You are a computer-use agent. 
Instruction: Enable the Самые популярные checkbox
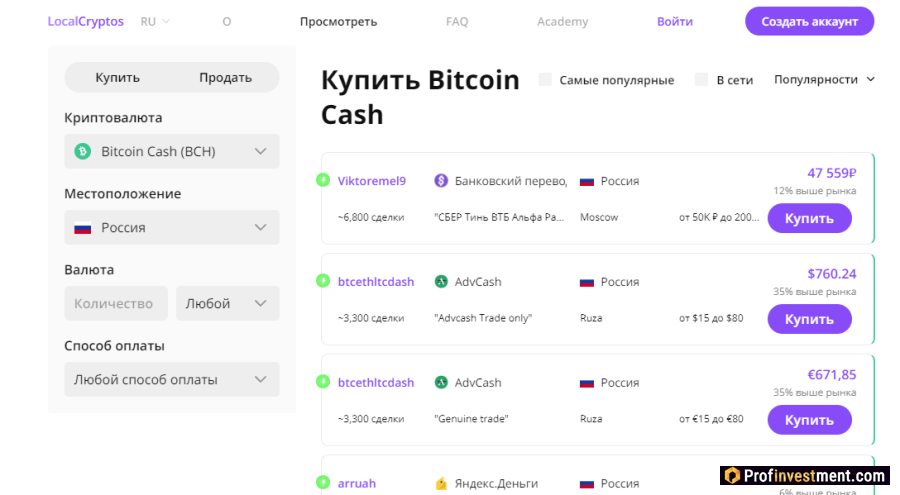[545, 80]
